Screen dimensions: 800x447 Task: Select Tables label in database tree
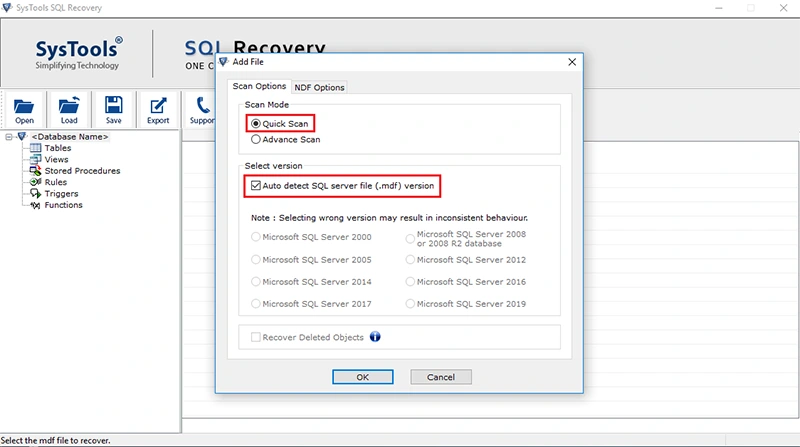(x=58, y=148)
